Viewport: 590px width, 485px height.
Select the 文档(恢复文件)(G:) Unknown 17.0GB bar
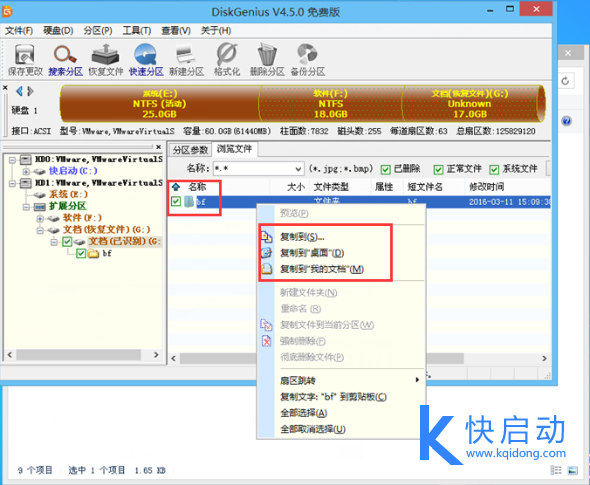click(470, 103)
